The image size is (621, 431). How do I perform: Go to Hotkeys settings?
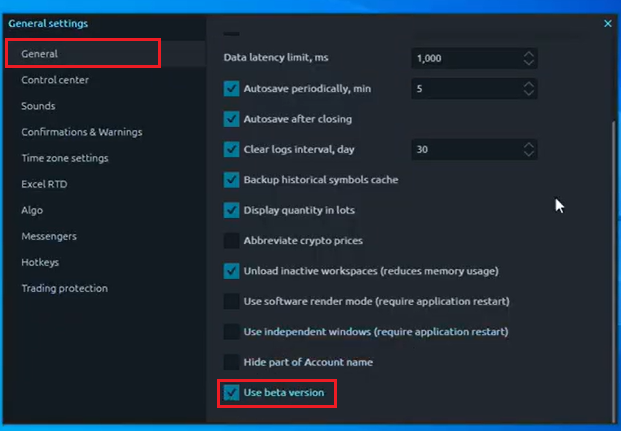coord(40,262)
